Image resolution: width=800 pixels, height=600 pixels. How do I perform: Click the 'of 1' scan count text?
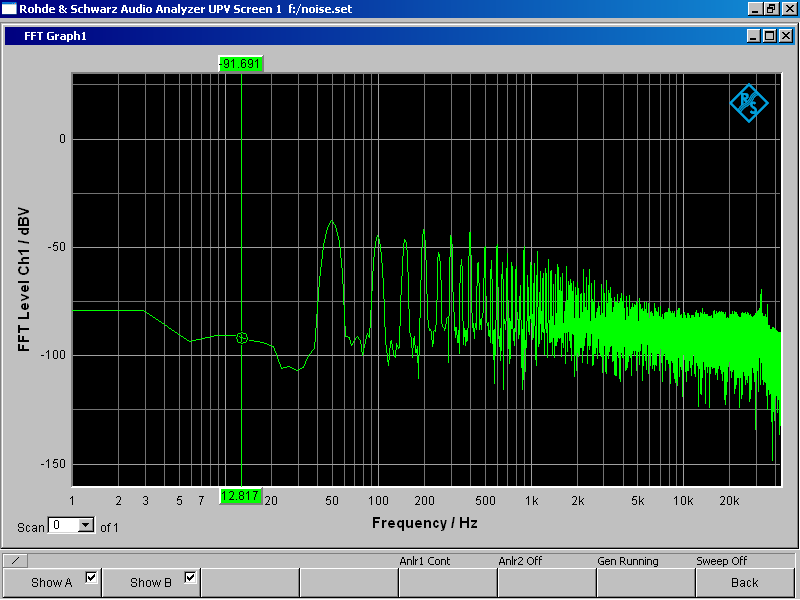[x=109, y=528]
